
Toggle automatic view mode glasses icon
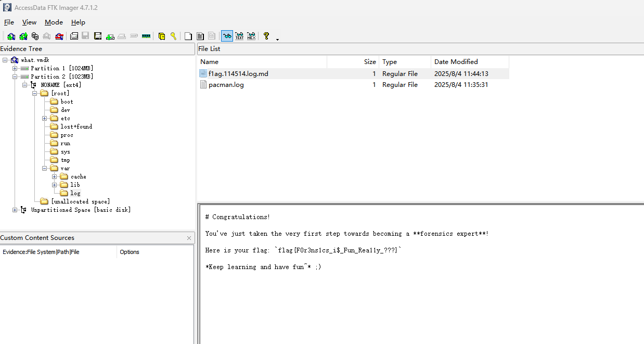point(227,36)
